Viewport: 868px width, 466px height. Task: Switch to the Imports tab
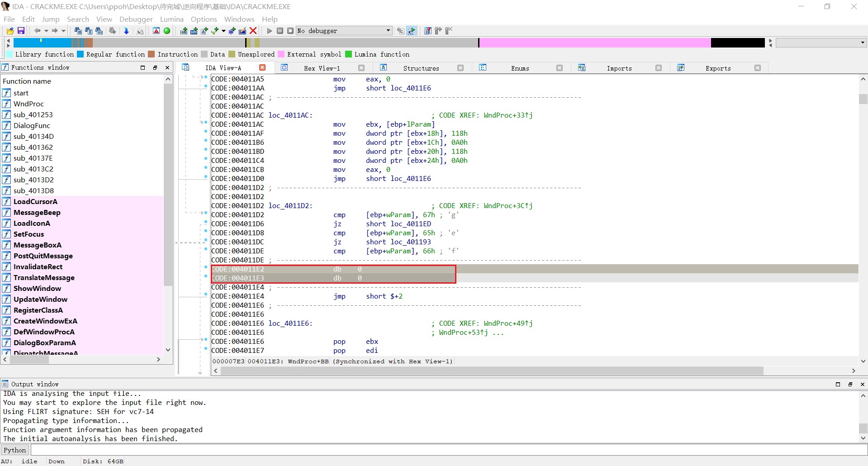619,68
